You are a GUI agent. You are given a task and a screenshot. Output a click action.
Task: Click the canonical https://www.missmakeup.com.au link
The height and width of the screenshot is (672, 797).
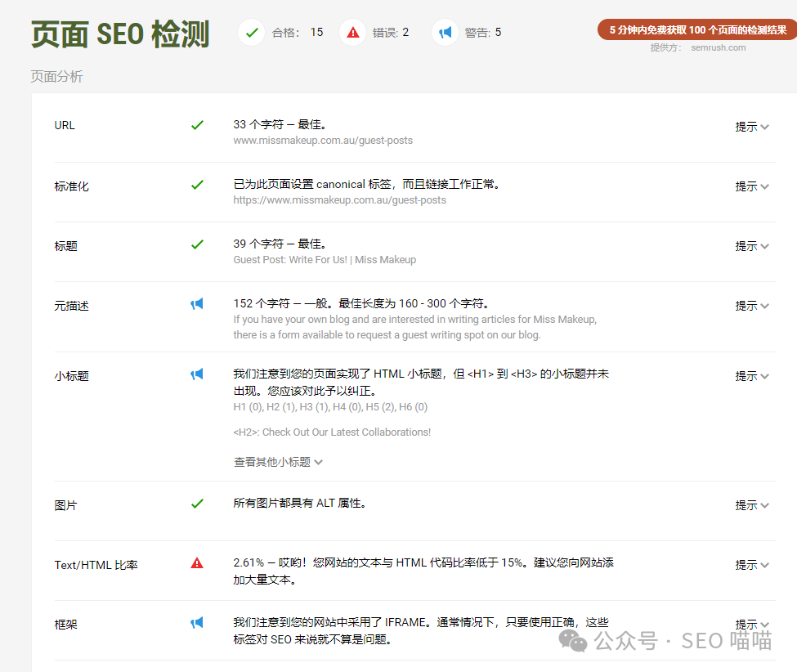tap(339, 200)
